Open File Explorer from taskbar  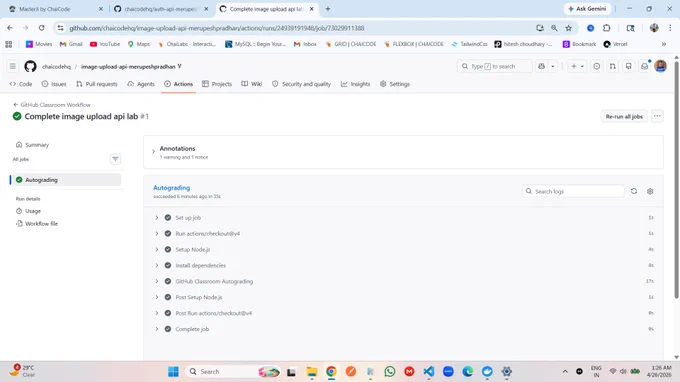(x=312, y=372)
